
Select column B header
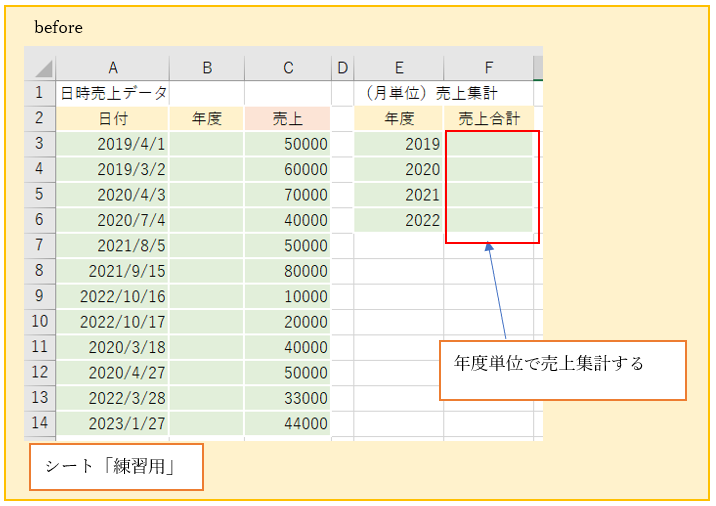[x=207, y=68]
